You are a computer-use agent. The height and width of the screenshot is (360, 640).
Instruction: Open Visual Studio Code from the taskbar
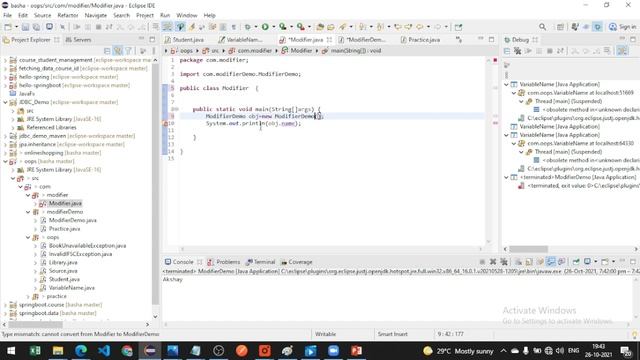[104, 351]
